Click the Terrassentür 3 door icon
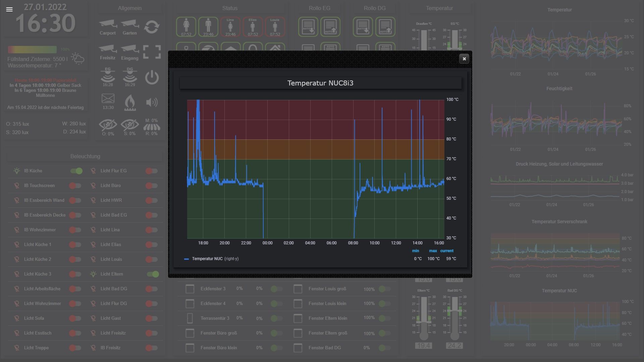Image resolution: width=644 pixels, height=362 pixels. (190, 318)
